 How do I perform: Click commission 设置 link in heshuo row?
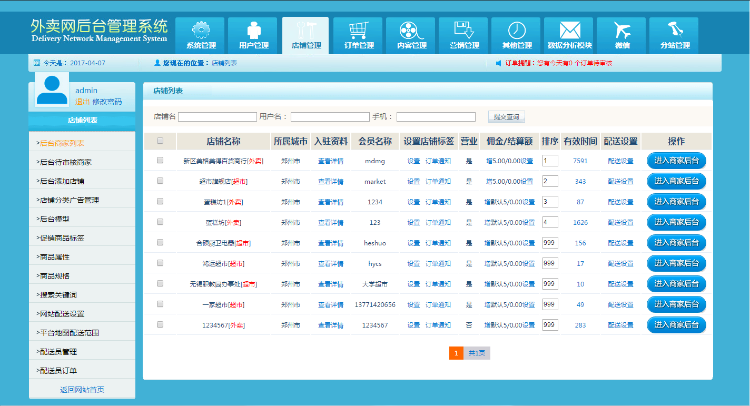[x=528, y=243]
